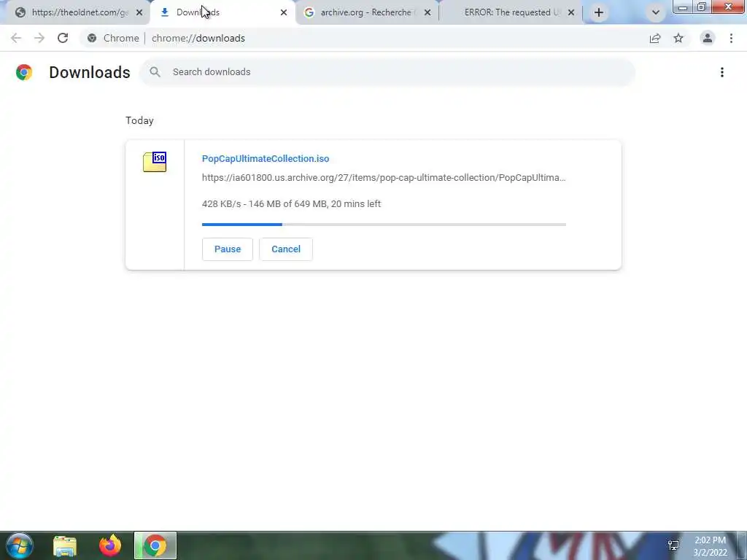
Task: Open Windows Explorer from taskbar
Action: click(x=65, y=545)
